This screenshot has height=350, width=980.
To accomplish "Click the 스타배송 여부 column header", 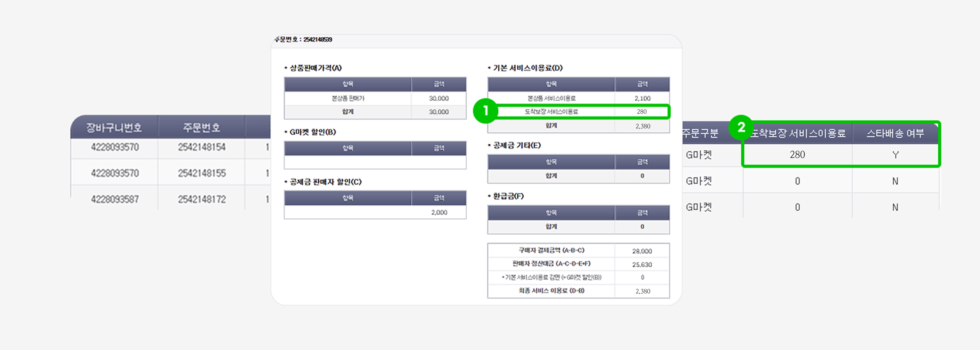I will pyautogui.click(x=895, y=133).
